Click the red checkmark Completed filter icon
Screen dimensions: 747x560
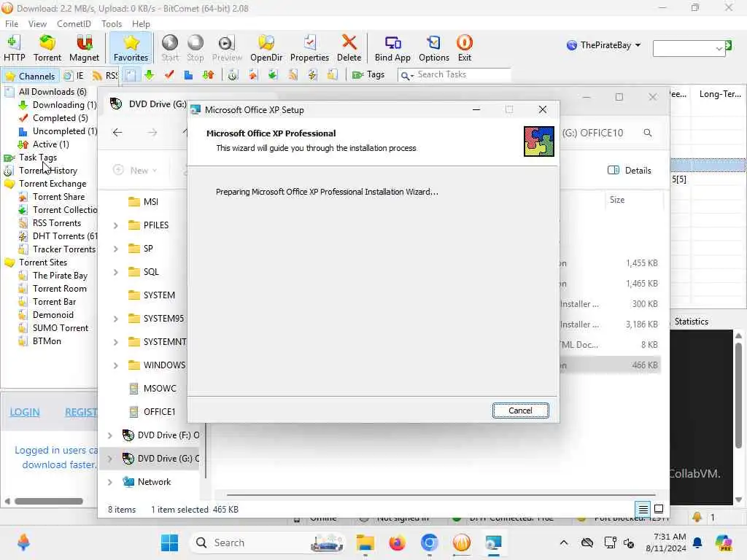pos(169,75)
